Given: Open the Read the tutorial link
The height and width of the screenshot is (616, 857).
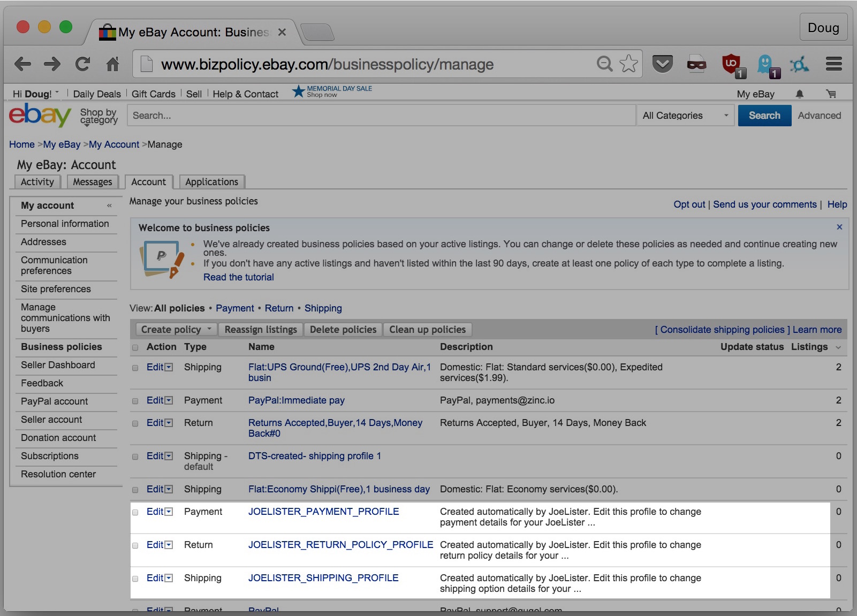Looking at the screenshot, I should tap(238, 277).
